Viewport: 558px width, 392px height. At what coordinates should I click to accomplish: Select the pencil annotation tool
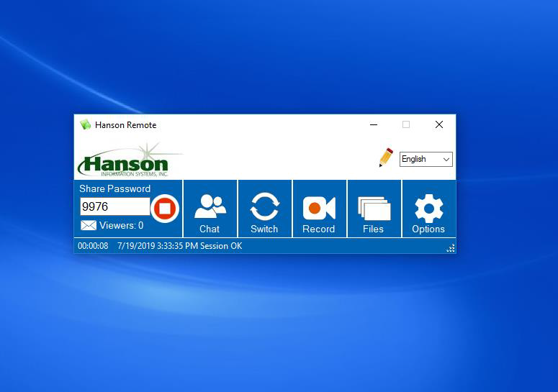386,158
